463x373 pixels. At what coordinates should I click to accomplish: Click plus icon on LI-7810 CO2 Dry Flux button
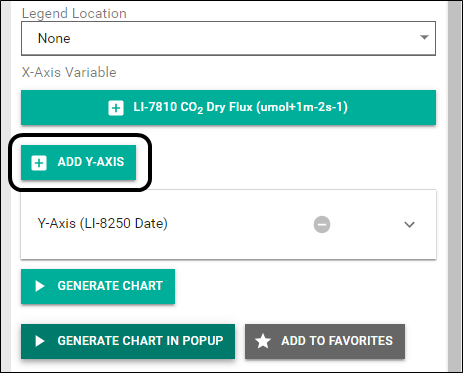(116, 108)
